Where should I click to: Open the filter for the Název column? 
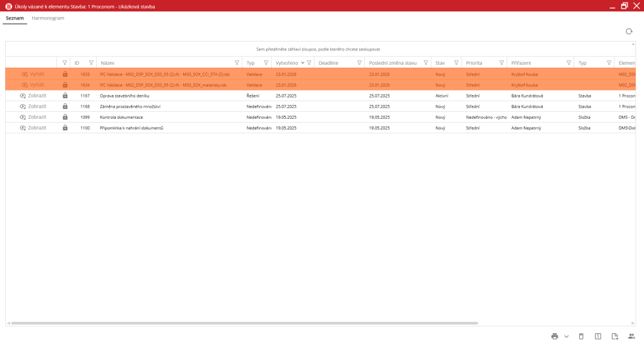[236, 63]
